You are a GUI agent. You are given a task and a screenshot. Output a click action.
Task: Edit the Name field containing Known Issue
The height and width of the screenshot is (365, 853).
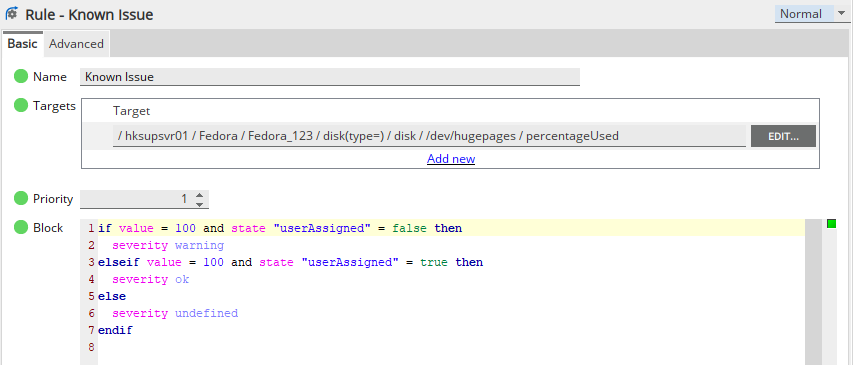[330, 77]
